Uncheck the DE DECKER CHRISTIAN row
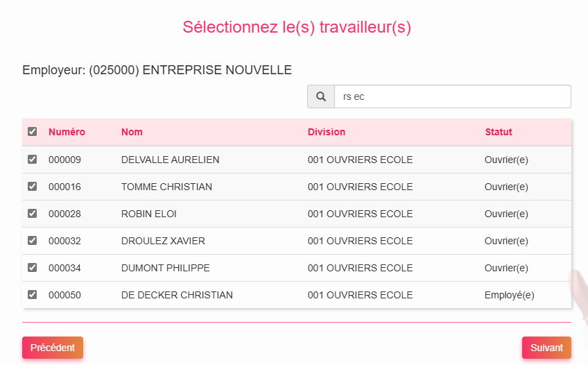This screenshot has height=365, width=588. pyautogui.click(x=32, y=295)
